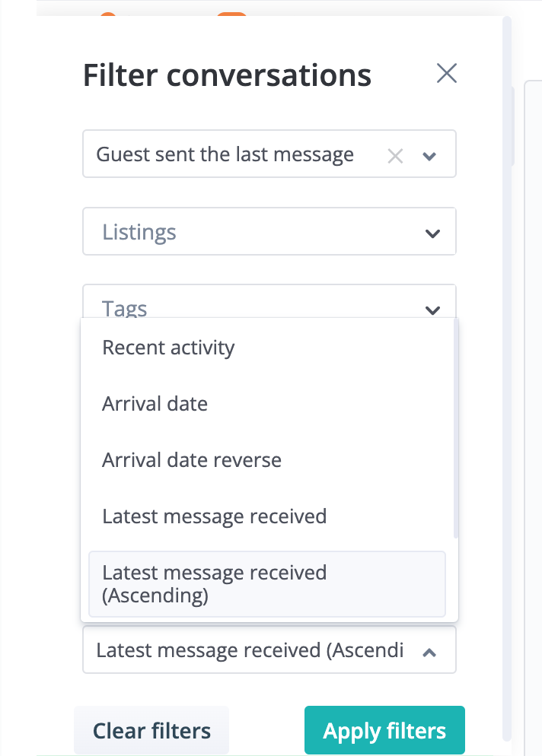Select the Recent activity sort option
This screenshot has height=756, width=542.
[167, 348]
